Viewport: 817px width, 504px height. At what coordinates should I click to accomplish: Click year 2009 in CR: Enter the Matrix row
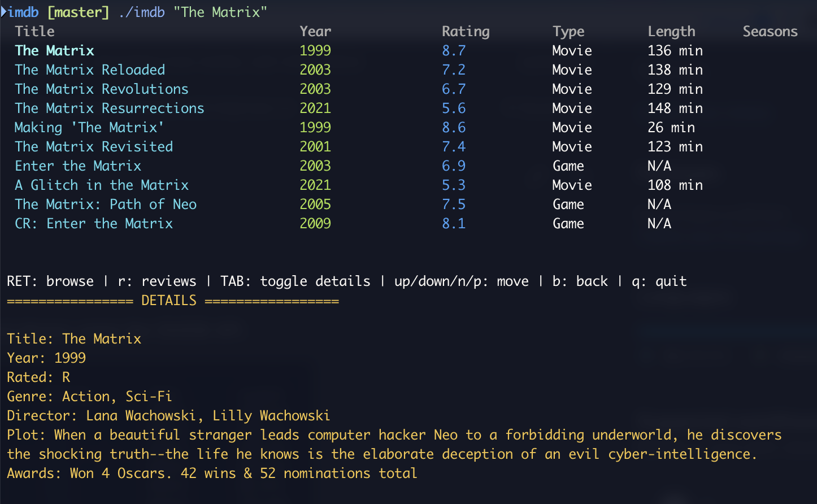click(315, 223)
